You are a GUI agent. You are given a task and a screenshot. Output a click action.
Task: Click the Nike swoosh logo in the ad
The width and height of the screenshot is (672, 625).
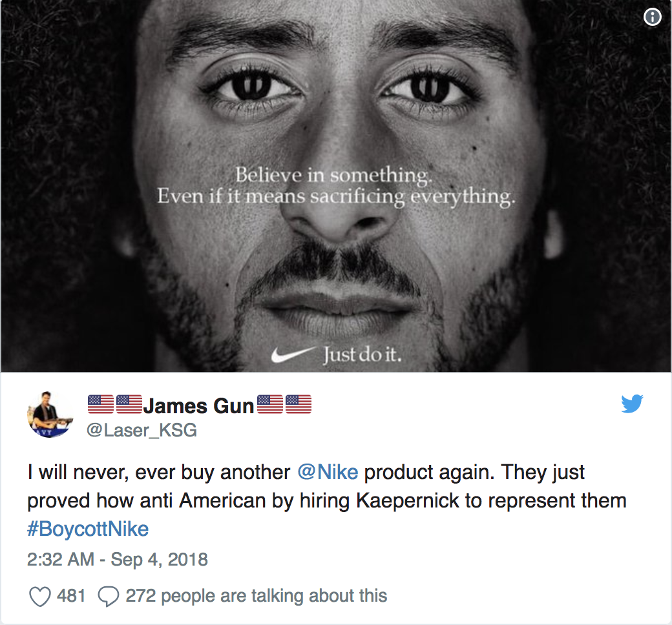tap(293, 354)
